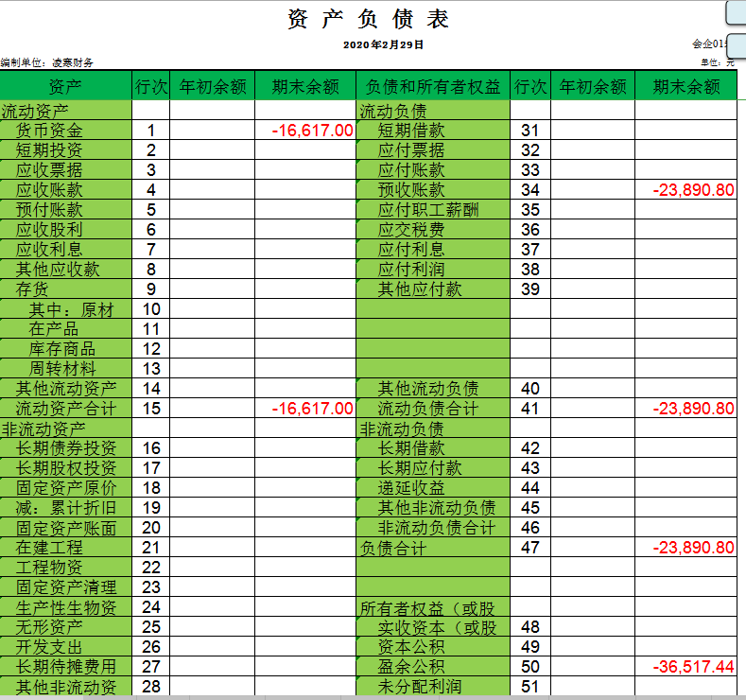Click the 单位:元 label
Screen dimensions: 746x700
(718, 62)
